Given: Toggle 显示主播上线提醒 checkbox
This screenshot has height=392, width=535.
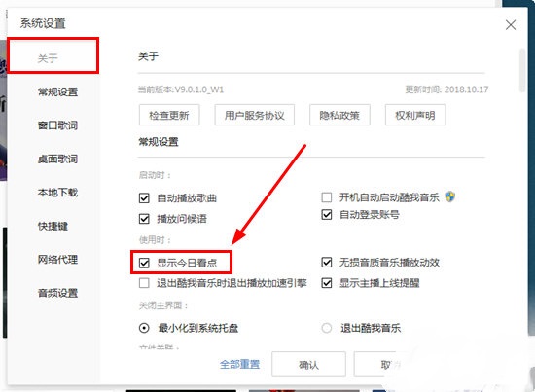Looking at the screenshot, I should coord(327,283).
